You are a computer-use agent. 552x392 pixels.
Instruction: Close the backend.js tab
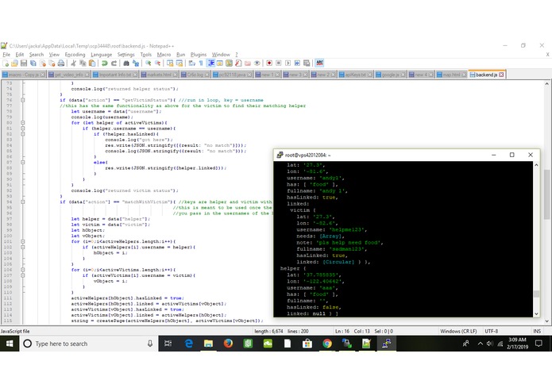(501, 75)
